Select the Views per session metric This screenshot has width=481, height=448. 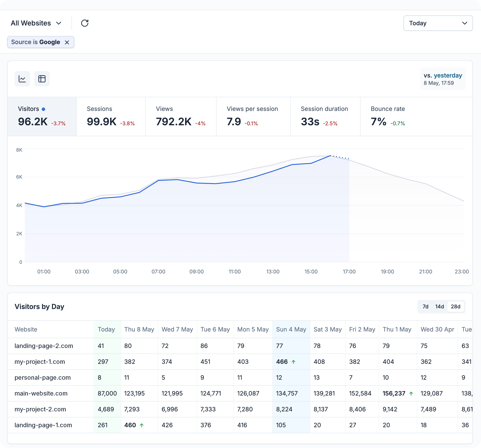click(253, 116)
